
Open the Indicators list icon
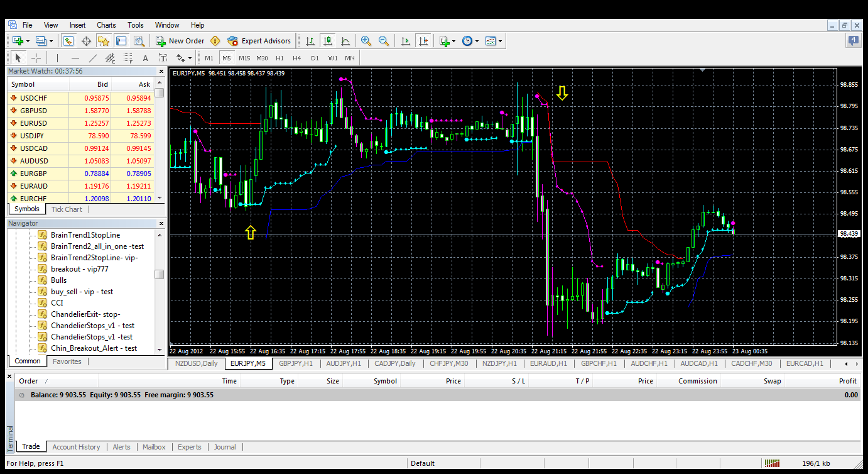click(x=444, y=41)
